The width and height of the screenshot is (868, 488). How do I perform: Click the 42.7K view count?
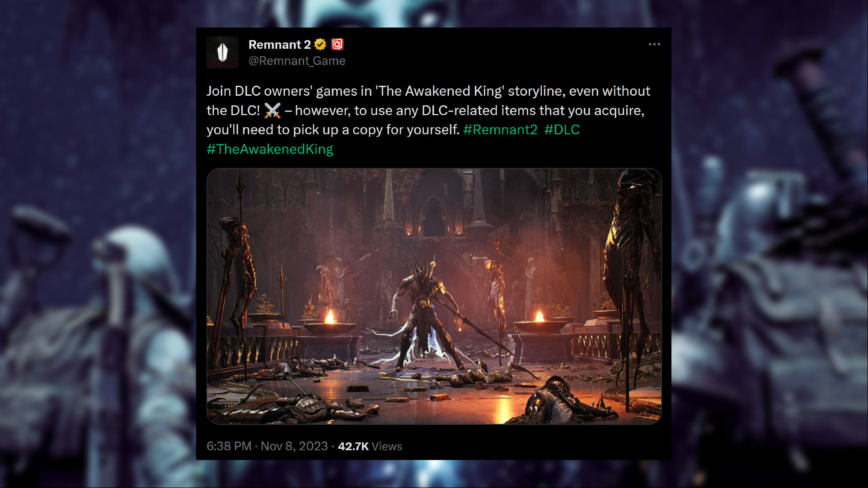(353, 446)
